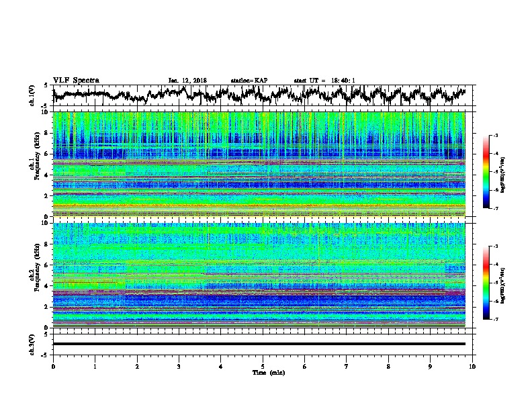Click the "VLF Spectra" plot title
532x411 pixels.
tap(76, 81)
